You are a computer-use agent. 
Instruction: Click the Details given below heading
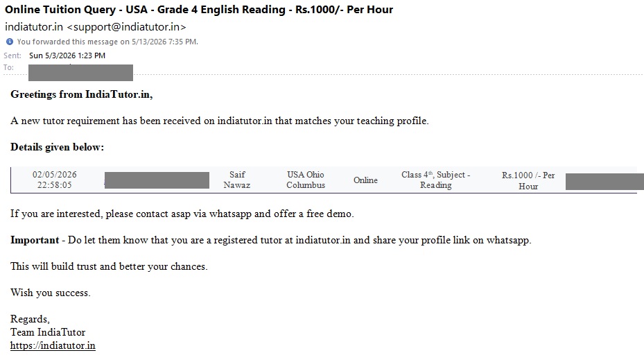coord(57,147)
